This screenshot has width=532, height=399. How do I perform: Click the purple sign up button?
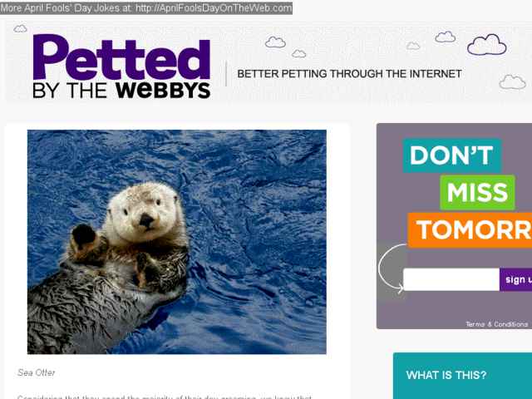coord(515,279)
